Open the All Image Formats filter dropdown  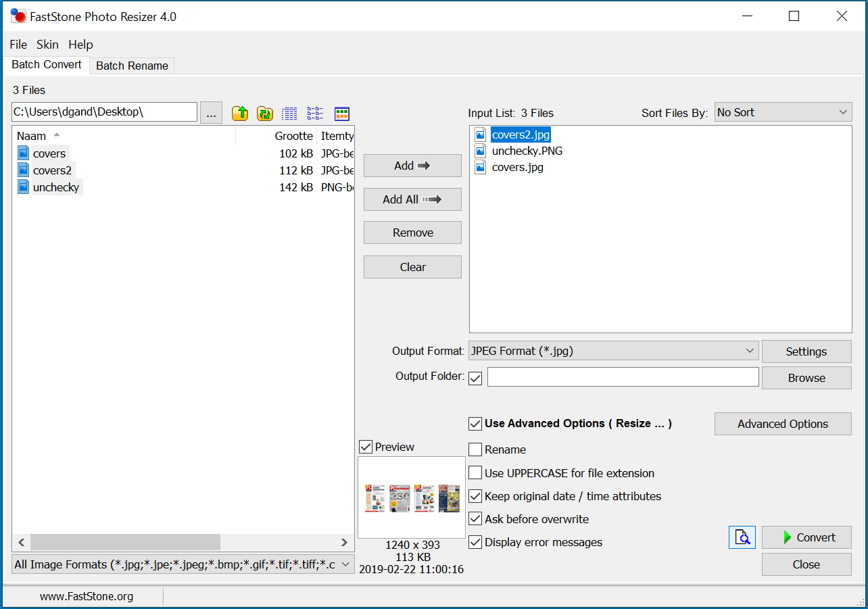point(183,564)
